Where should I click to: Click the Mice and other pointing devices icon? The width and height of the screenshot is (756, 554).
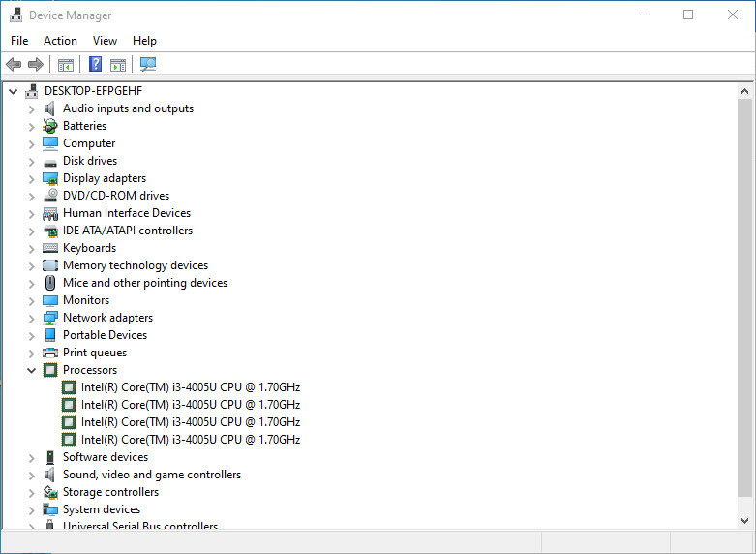pos(50,283)
